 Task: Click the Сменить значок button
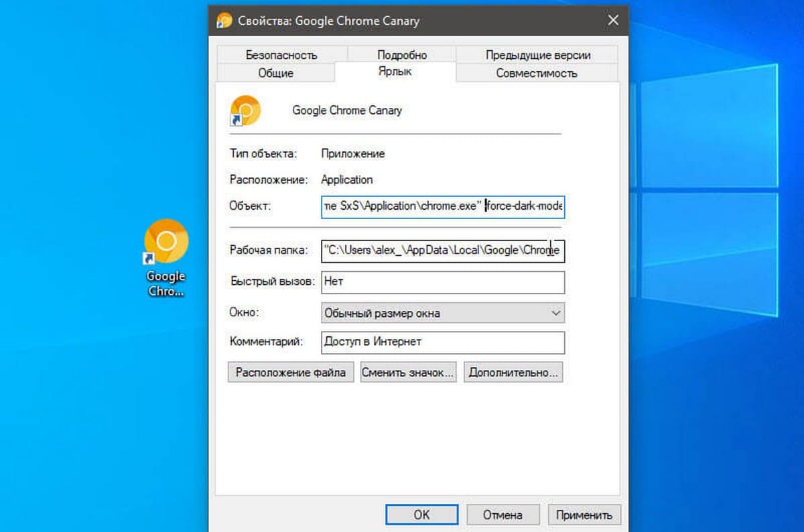click(408, 373)
